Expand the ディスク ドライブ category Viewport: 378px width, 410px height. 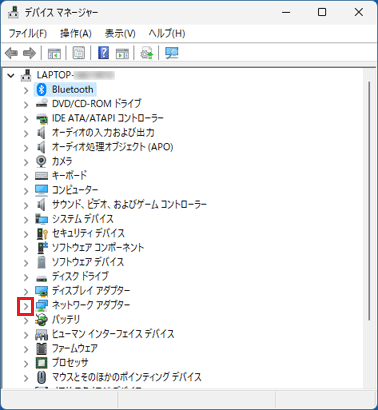(26, 277)
